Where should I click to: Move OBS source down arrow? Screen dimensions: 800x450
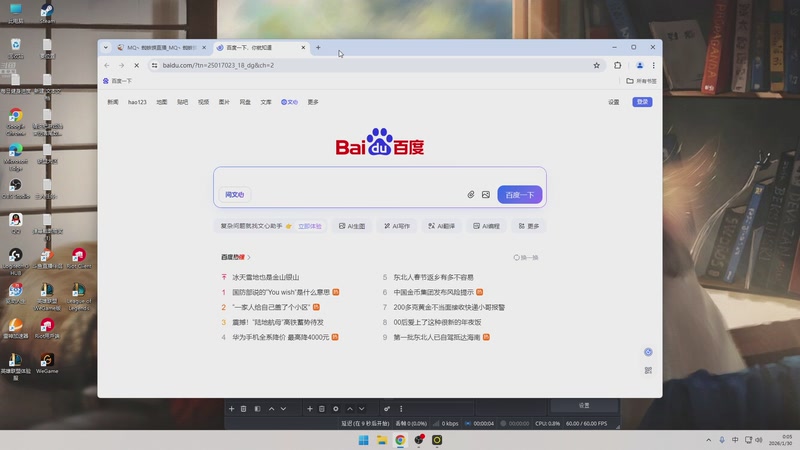pyautogui.click(x=361, y=409)
